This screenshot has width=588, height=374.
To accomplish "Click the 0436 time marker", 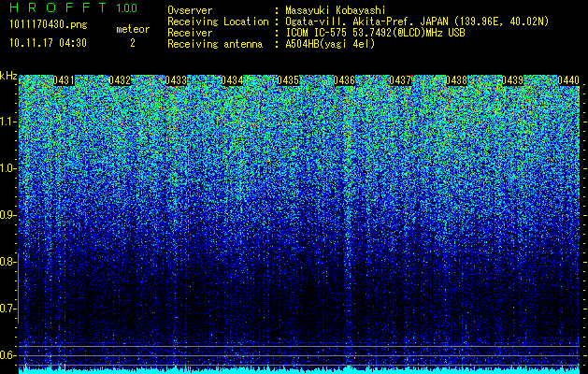I will click(344, 80).
